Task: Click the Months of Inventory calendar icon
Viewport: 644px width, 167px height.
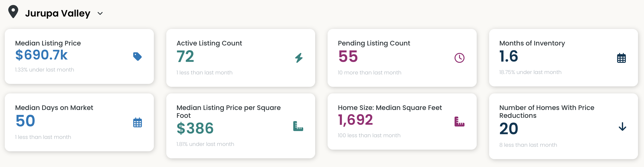Action: (x=621, y=58)
